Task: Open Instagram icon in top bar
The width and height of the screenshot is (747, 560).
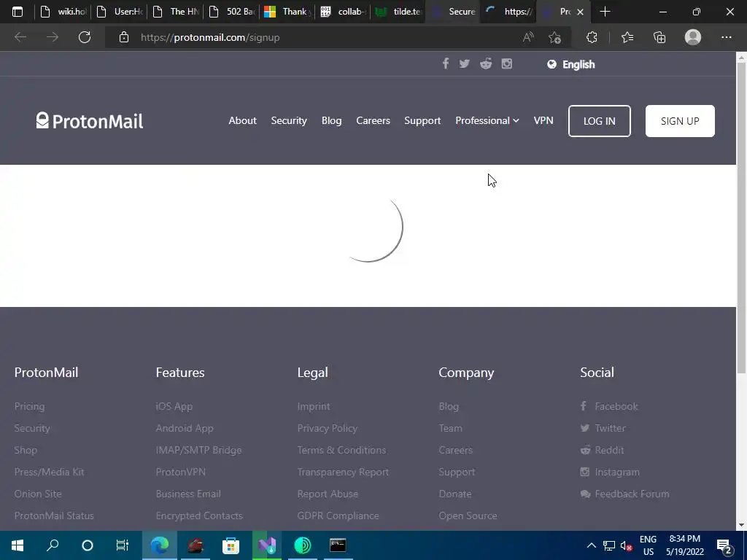Action: click(x=507, y=64)
